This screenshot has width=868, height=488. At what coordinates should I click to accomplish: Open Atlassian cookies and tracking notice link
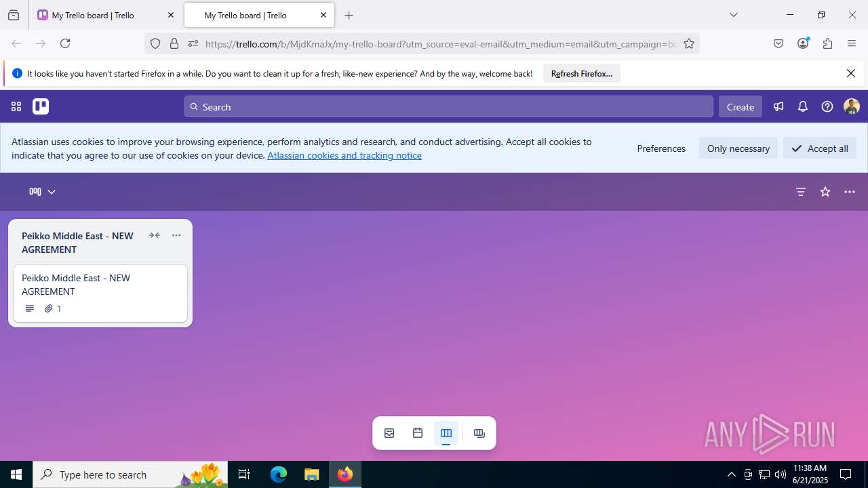[x=344, y=155]
